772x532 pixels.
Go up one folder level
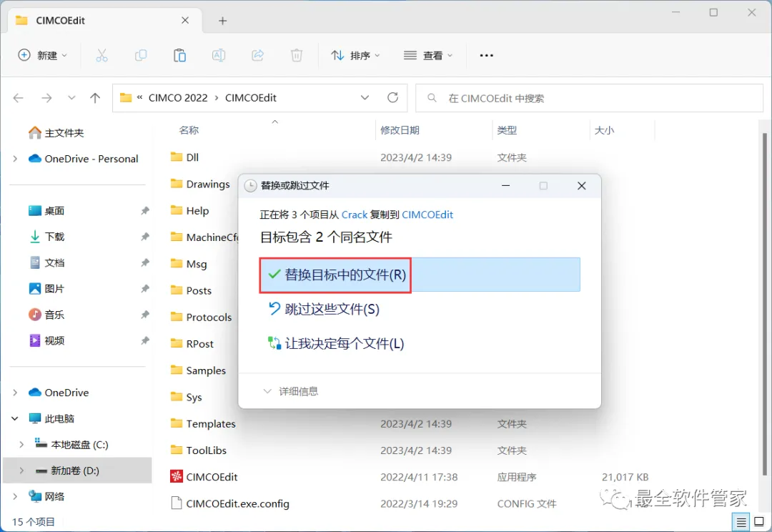coord(95,98)
